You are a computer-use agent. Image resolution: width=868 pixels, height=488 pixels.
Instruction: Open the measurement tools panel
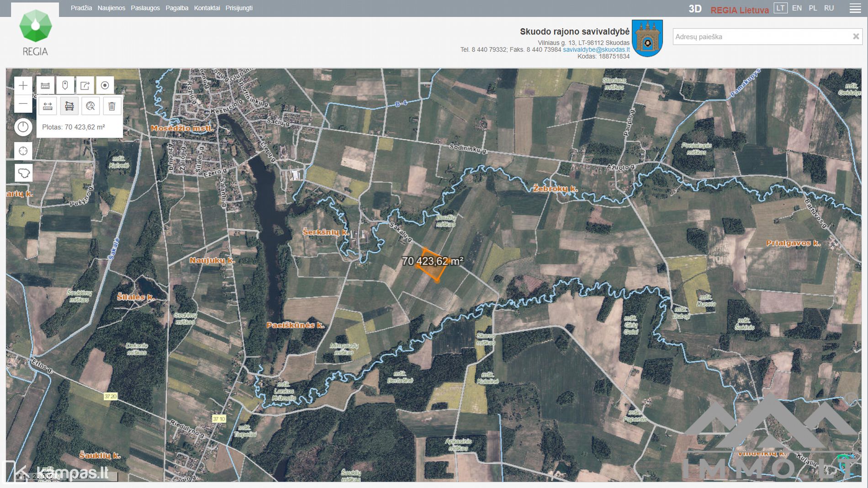coord(45,85)
